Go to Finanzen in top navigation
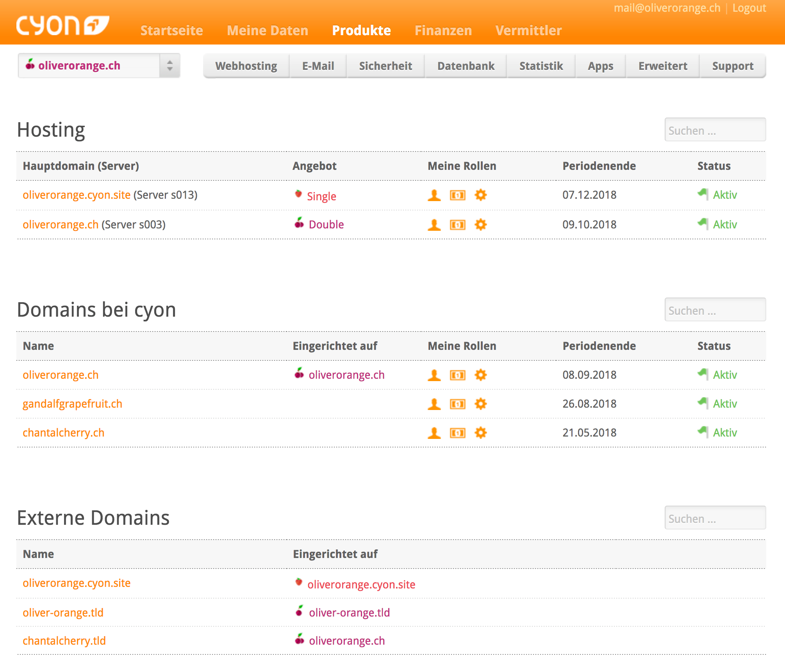 (x=443, y=30)
